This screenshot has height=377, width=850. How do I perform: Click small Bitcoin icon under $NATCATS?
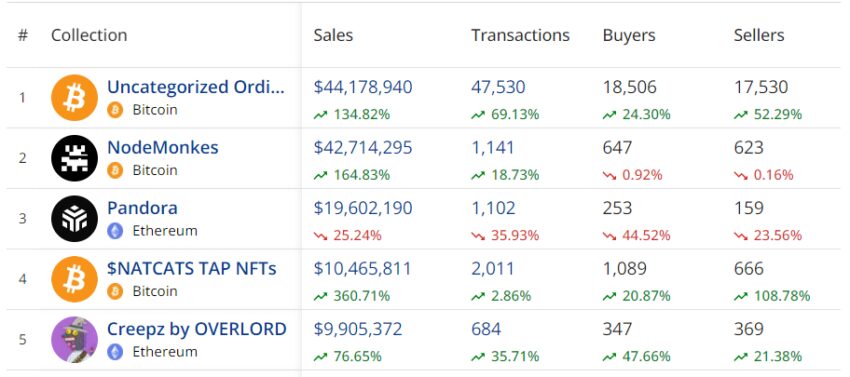click(x=114, y=291)
